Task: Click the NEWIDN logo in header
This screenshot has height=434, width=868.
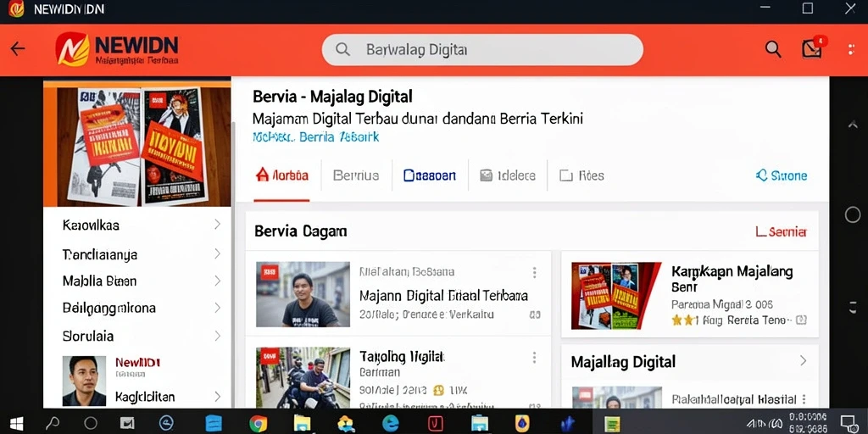Action: point(117,50)
